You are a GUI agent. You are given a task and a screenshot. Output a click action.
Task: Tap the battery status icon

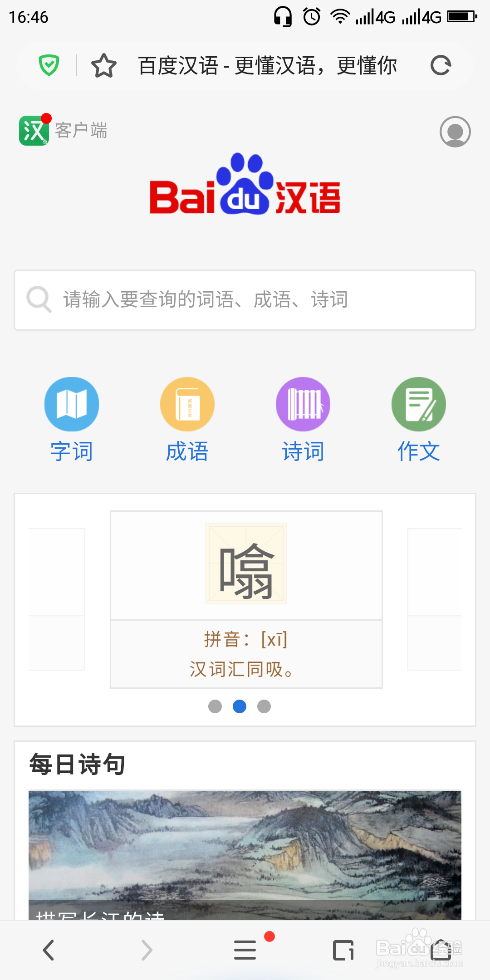pos(462,17)
